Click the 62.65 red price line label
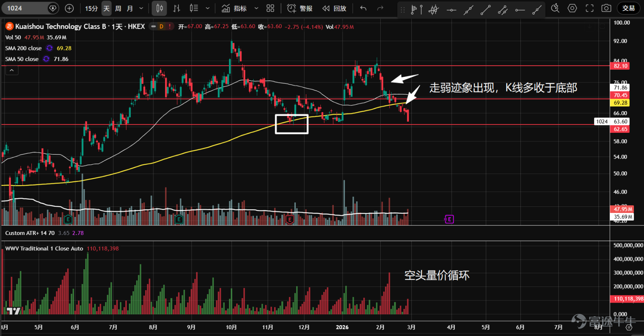This screenshot has width=644, height=336. (x=620, y=129)
